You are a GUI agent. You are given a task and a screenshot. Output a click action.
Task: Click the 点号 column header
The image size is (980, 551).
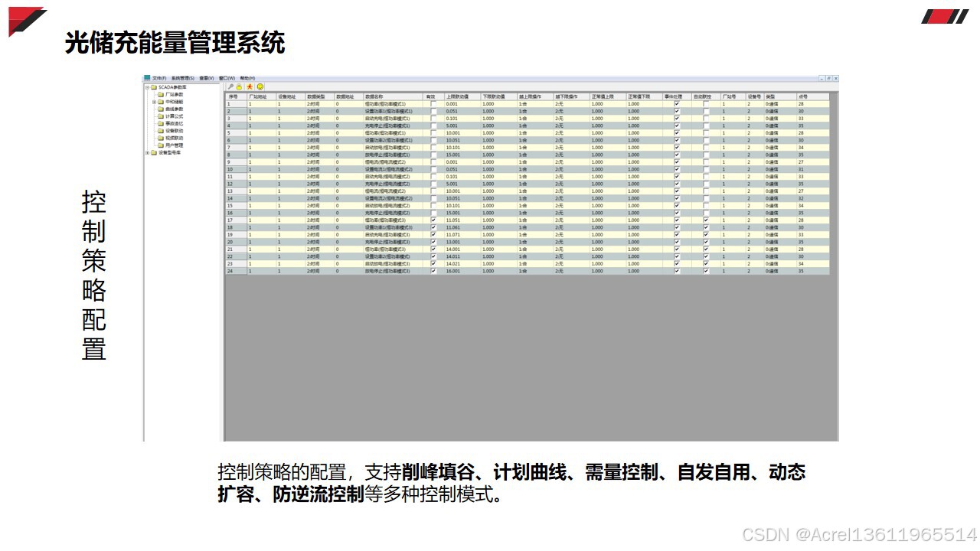coord(813,96)
